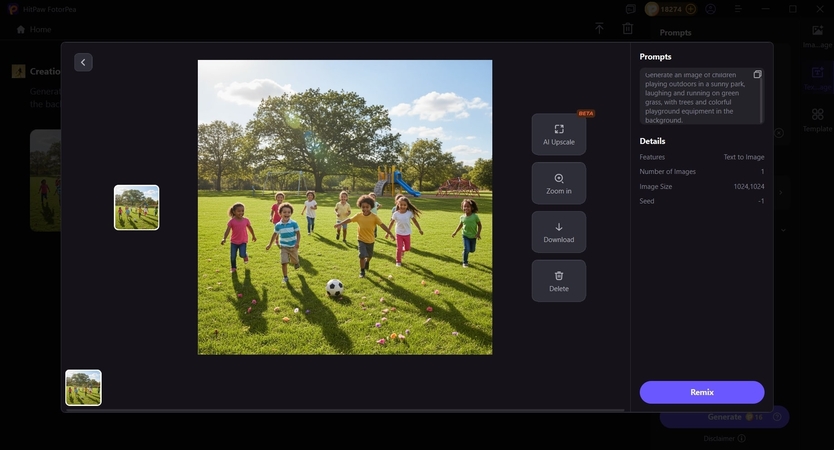Open the feedback icon in title bar
The image size is (834, 450).
(630, 9)
